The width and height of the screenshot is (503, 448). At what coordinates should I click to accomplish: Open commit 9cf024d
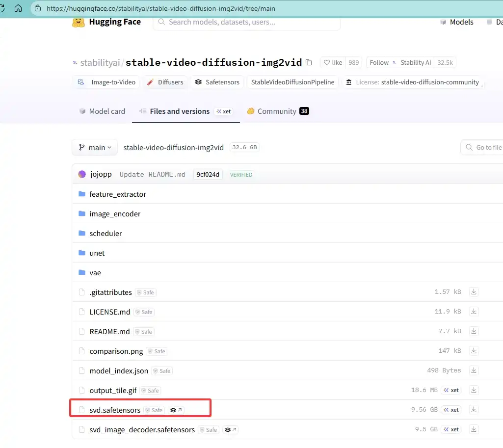208,174
